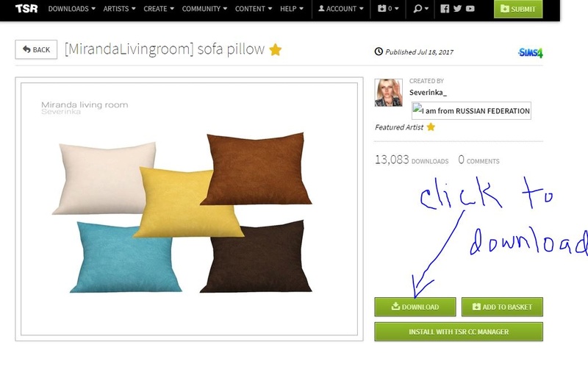Open the Community menu
588x367 pixels.
(204, 9)
